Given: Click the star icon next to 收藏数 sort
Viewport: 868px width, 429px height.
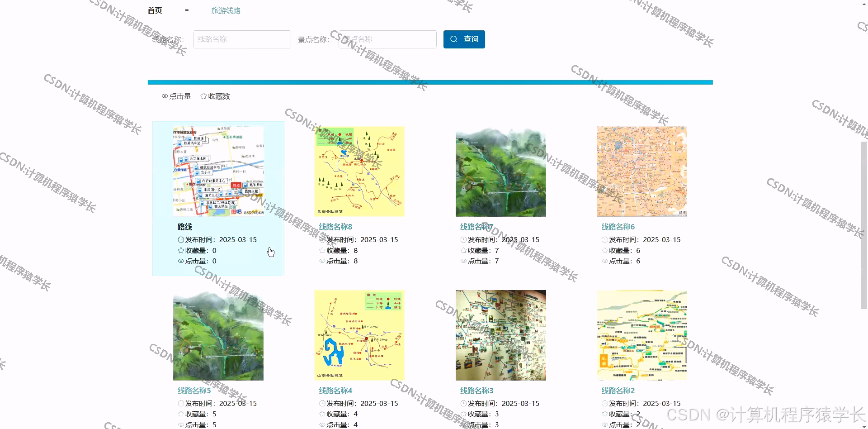Looking at the screenshot, I should click(203, 96).
